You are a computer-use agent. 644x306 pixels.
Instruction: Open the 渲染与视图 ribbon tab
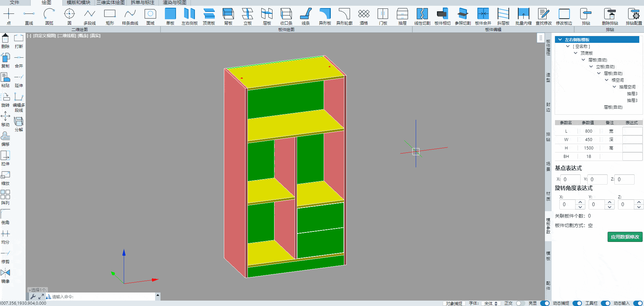[x=175, y=3]
